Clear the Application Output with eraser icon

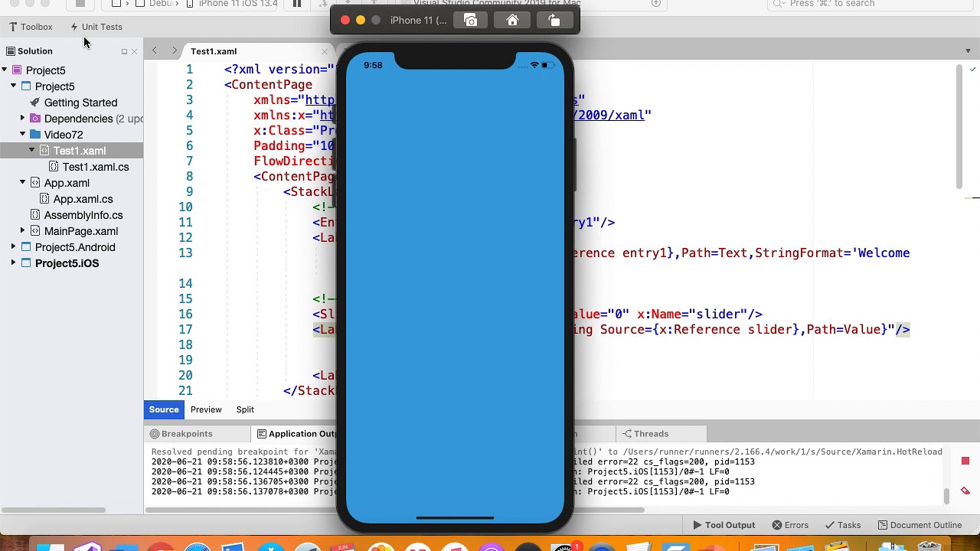coord(965,491)
